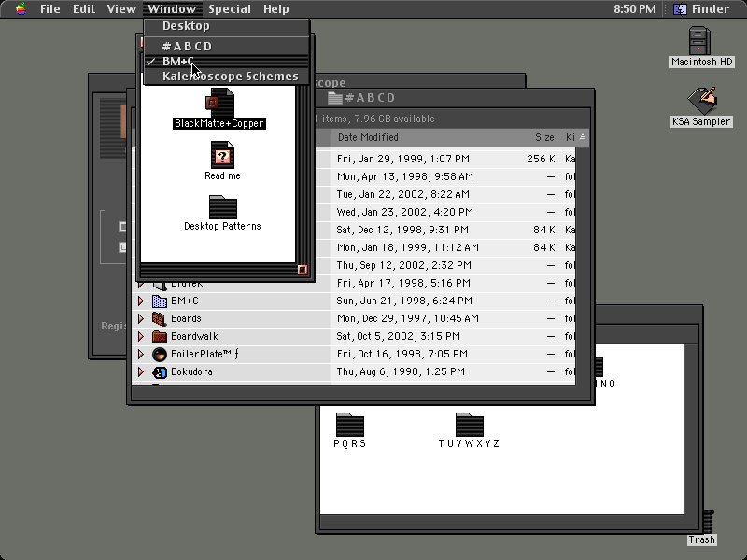This screenshot has height=560, width=747.
Task: Click the 'Wed, Jan 23, 2002, 4:20 PM' date
Action: (x=405, y=212)
